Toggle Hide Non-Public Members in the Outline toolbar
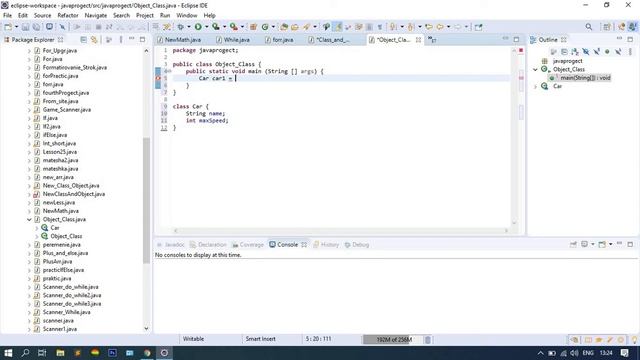The image size is (640, 360). pyautogui.click(x=607, y=52)
